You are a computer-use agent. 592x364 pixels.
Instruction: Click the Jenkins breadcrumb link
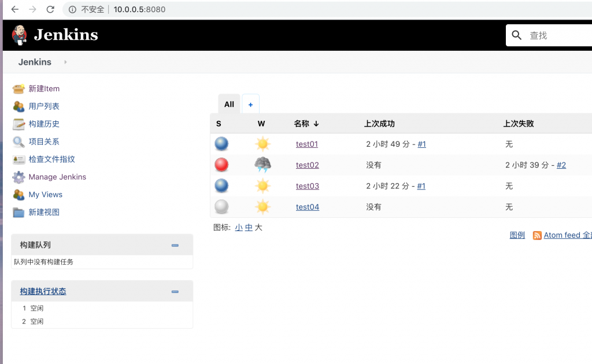[x=35, y=62]
